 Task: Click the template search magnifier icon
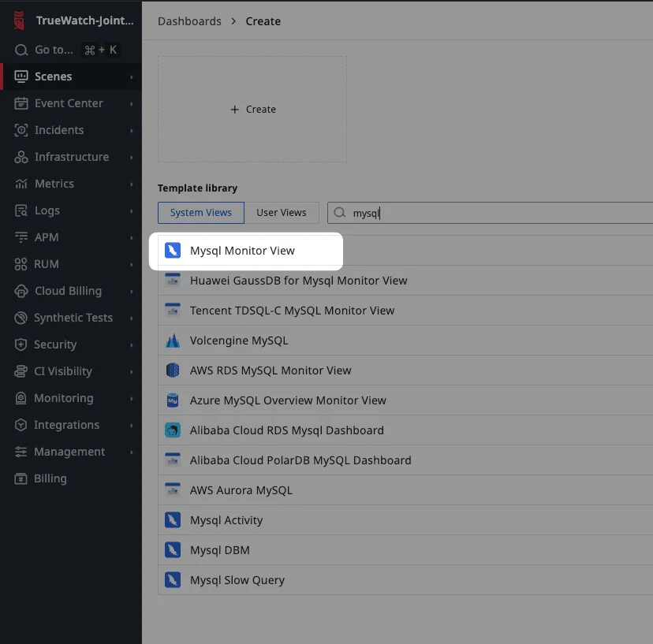[340, 213]
